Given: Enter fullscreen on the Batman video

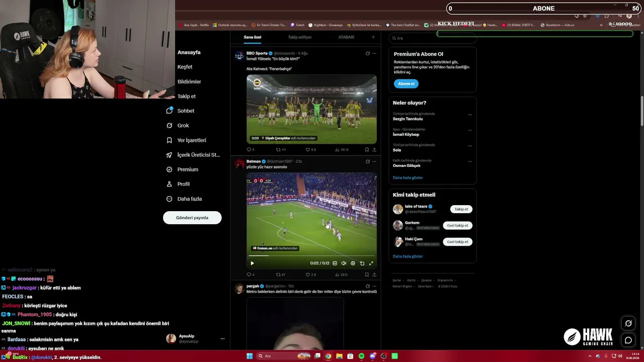Looking at the screenshot, I should 371,263.
